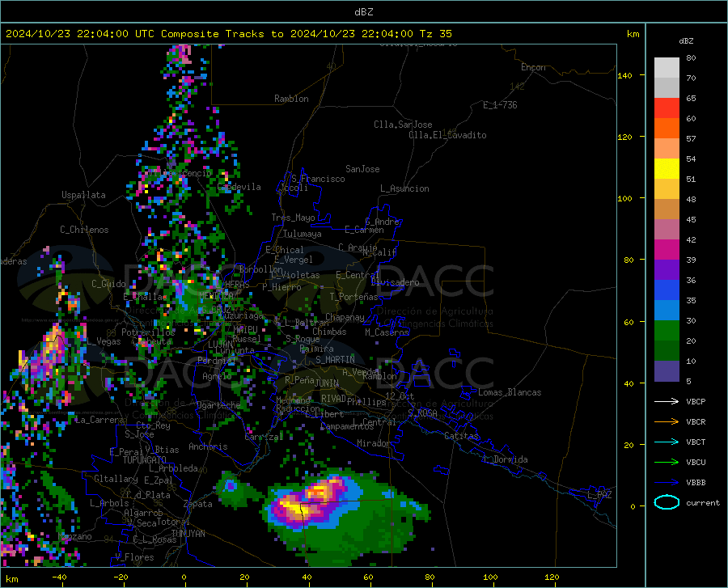The width and height of the screenshot is (728, 588).
Task: Click the Encon label in upper right
Action: click(533, 67)
